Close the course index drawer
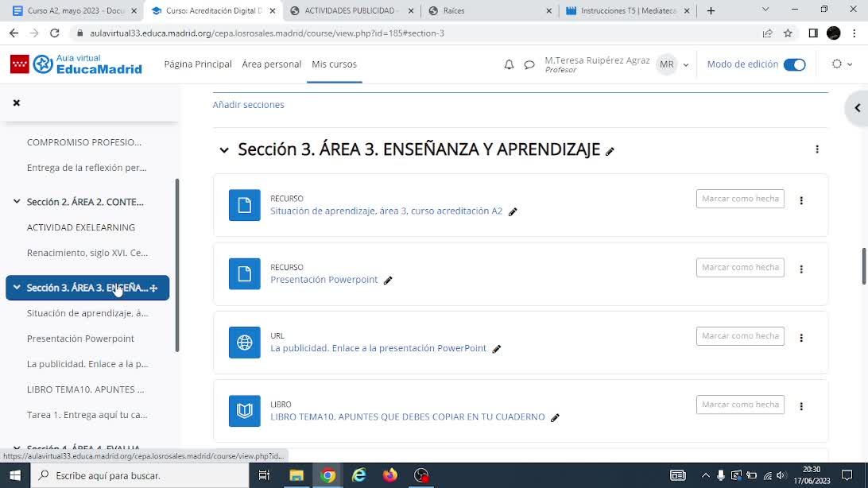868x488 pixels. tap(17, 103)
